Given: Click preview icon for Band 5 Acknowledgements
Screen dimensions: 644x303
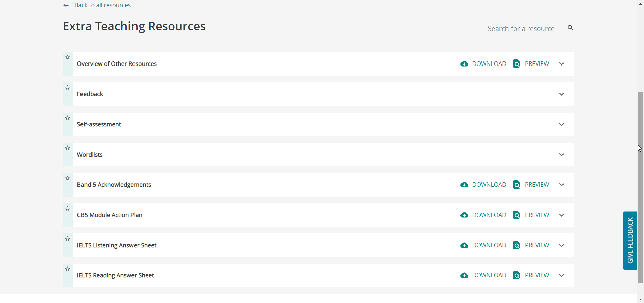Looking at the screenshot, I should [x=517, y=185].
